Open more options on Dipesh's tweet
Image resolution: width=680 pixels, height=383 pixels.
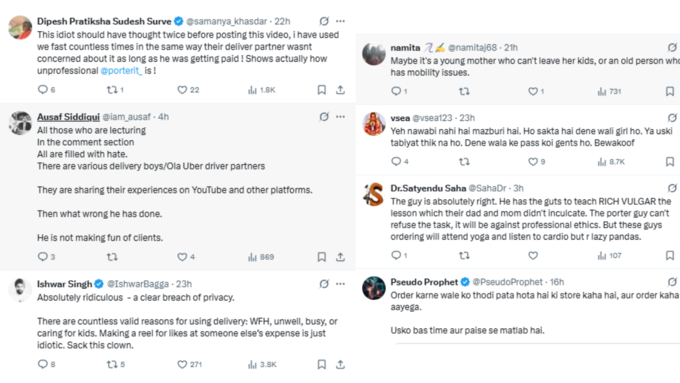tap(340, 21)
